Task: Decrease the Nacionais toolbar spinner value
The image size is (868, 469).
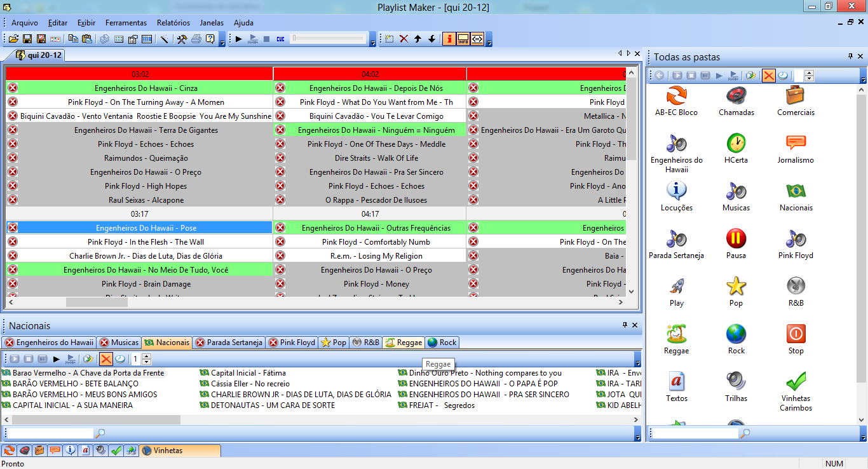Action: [x=146, y=362]
